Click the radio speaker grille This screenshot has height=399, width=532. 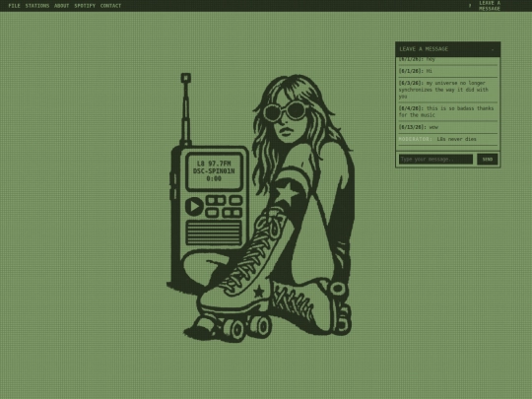click(214, 233)
